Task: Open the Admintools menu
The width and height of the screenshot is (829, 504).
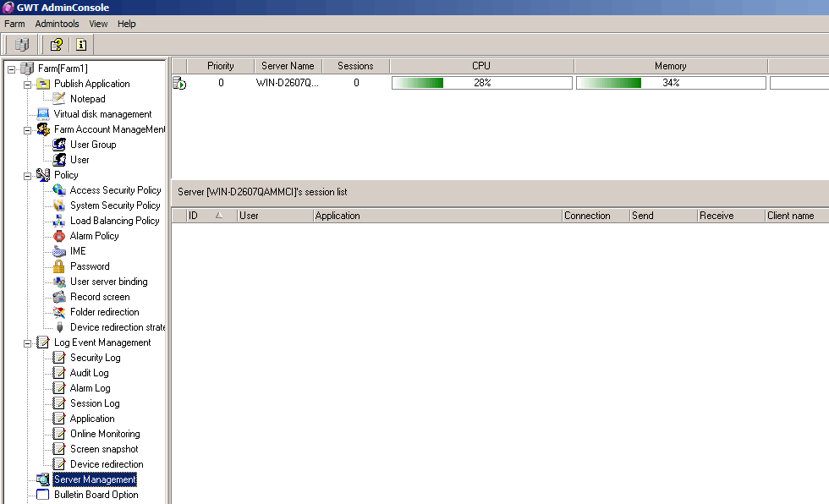Action: (57, 24)
